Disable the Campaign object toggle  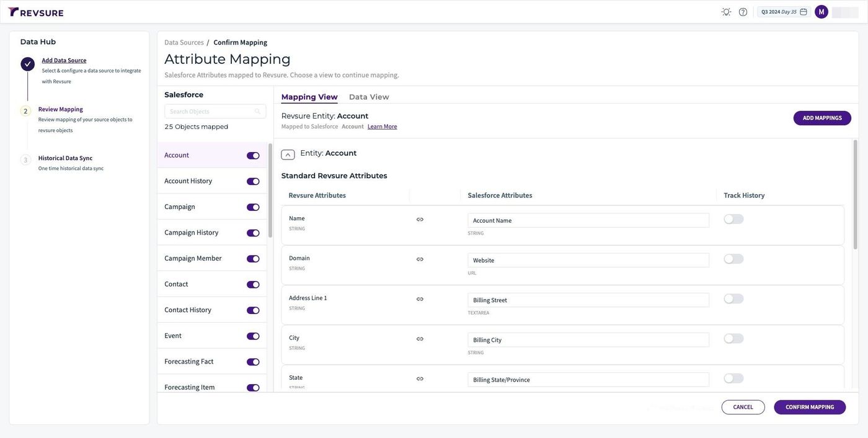[x=253, y=207]
